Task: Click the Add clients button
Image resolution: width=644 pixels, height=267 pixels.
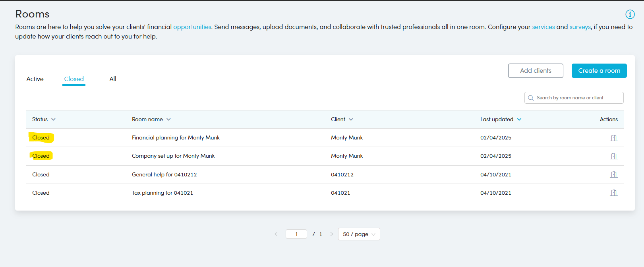Action: point(535,71)
